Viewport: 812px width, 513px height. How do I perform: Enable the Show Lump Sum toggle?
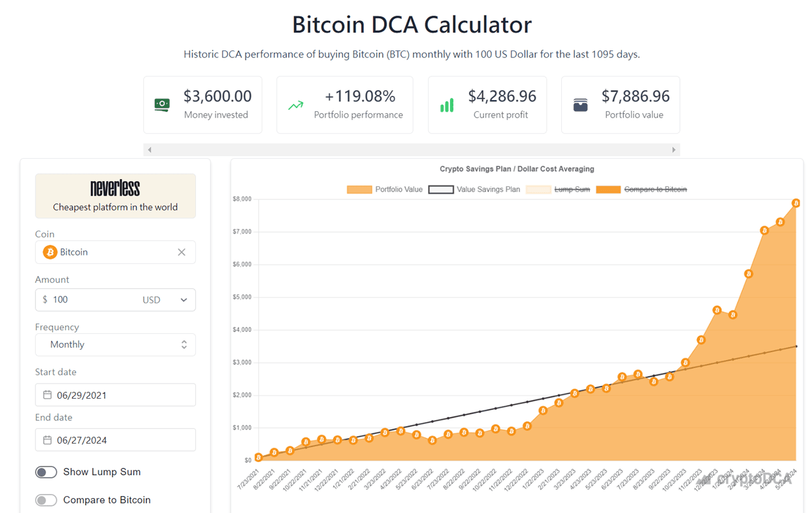(x=46, y=472)
